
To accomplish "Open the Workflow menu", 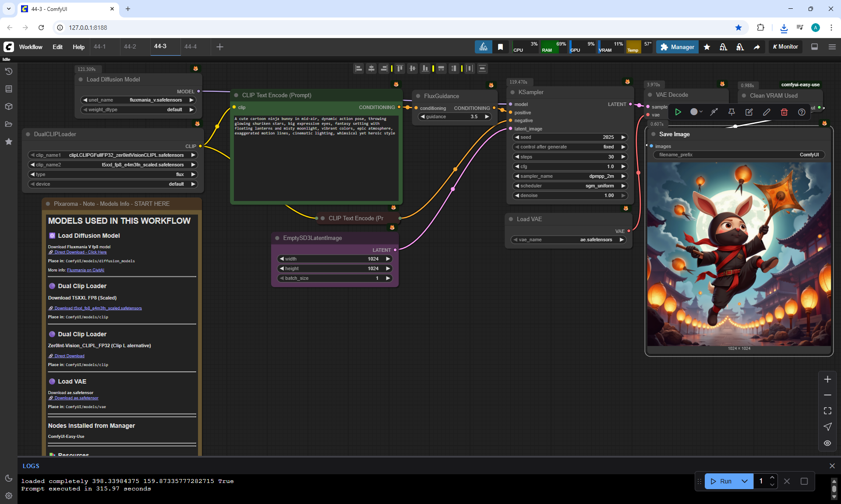I will 31,47.
